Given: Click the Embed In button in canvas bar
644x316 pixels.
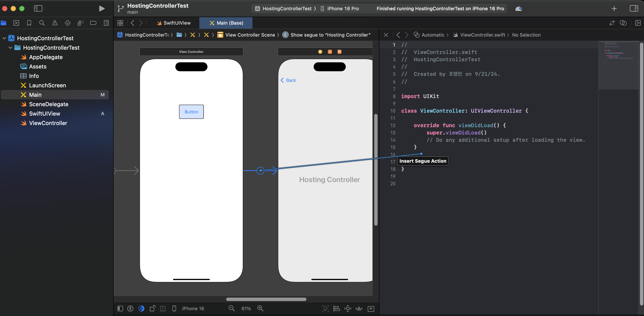Looking at the screenshot, I should [371, 309].
